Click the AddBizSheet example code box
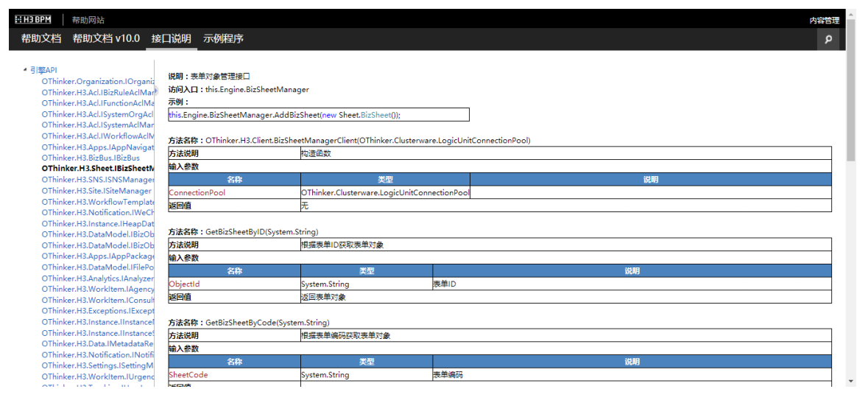 319,115
